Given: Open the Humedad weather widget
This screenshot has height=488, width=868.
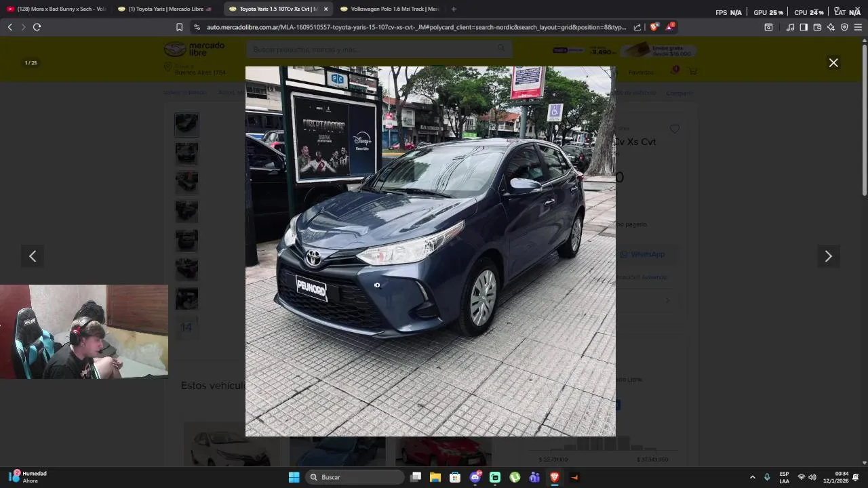Looking at the screenshot, I should pyautogui.click(x=28, y=477).
